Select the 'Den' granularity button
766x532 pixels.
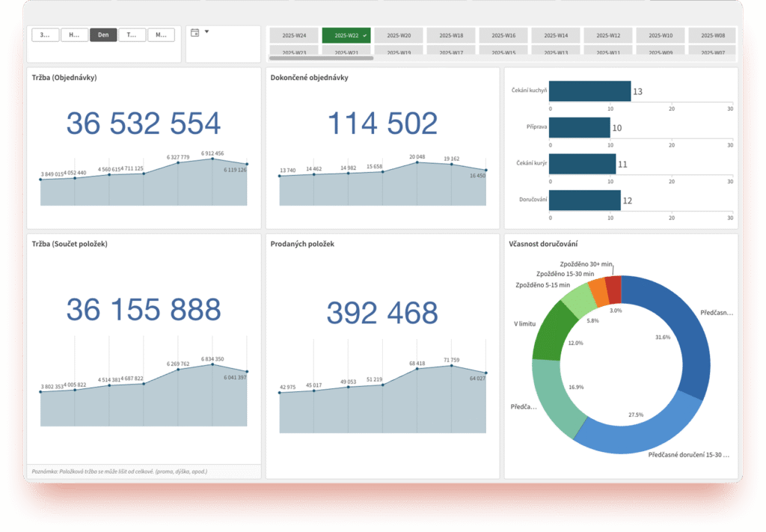point(103,34)
